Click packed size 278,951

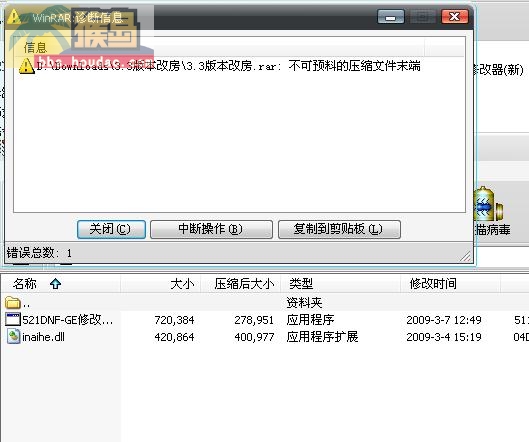click(x=254, y=320)
